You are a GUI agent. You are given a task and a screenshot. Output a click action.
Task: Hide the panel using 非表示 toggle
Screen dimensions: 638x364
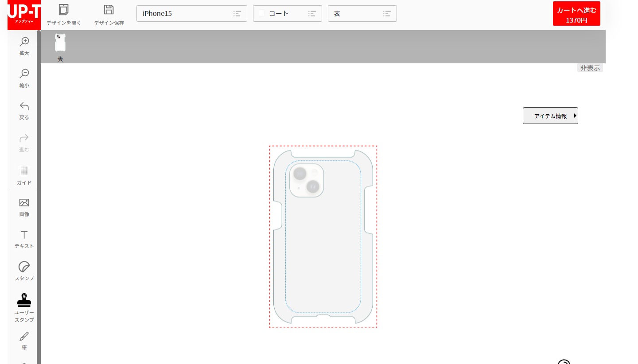[590, 68]
